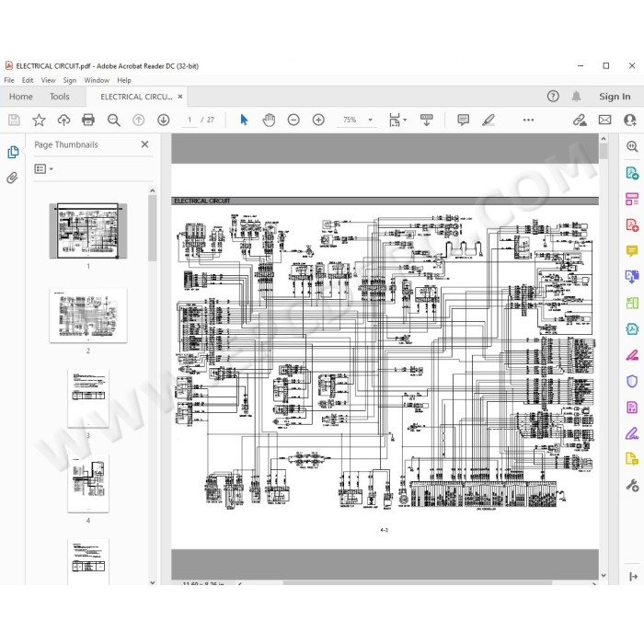644x644 pixels.
Task: Add the file to starred favorites
Action: tap(39, 120)
